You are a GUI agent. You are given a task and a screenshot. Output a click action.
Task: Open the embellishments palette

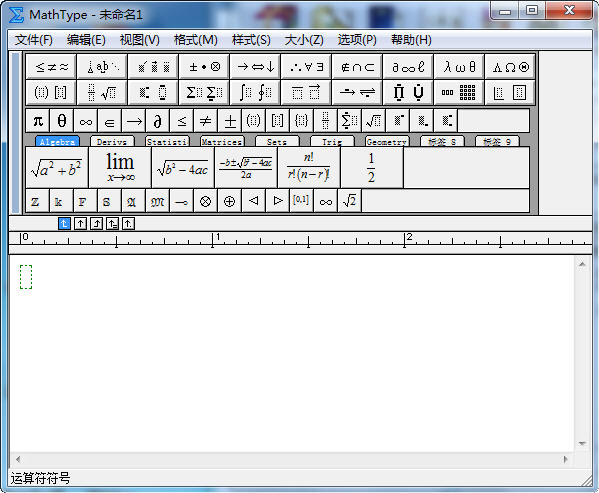[153, 67]
